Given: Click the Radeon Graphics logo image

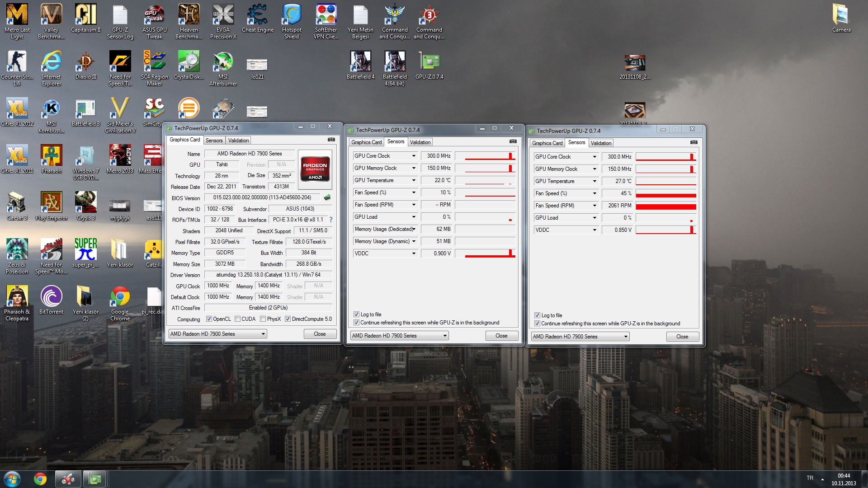Looking at the screenshot, I should point(315,169).
